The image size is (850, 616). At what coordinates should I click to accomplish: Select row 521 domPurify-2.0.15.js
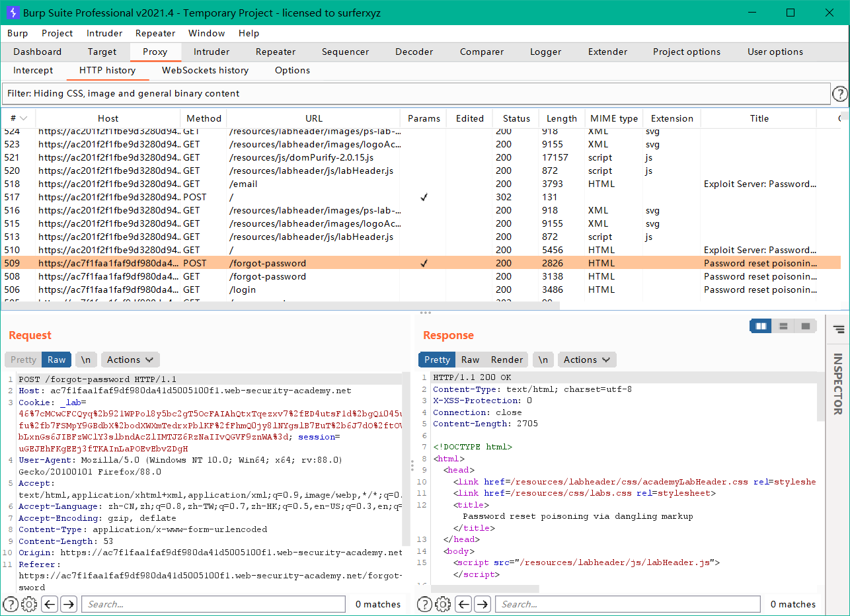point(421,157)
